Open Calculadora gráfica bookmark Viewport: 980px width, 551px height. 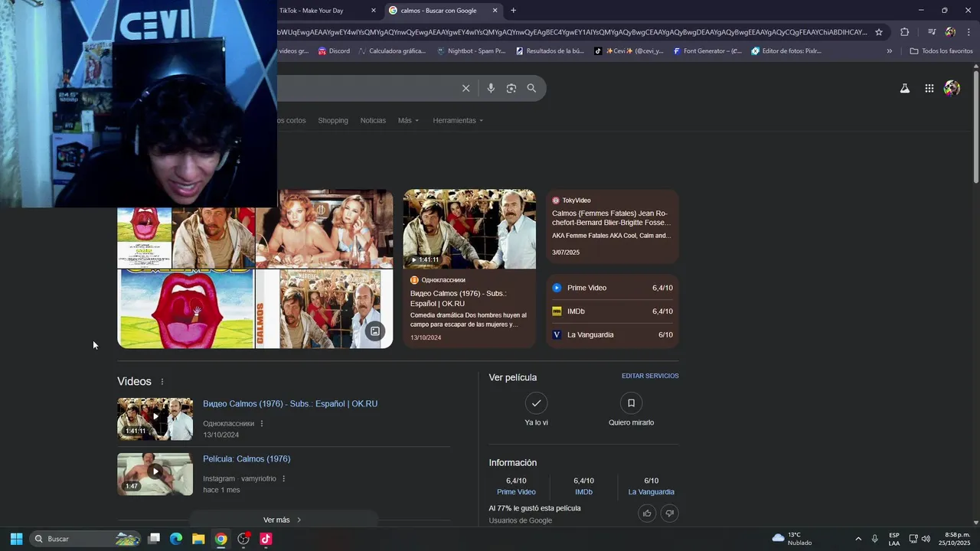click(x=391, y=51)
